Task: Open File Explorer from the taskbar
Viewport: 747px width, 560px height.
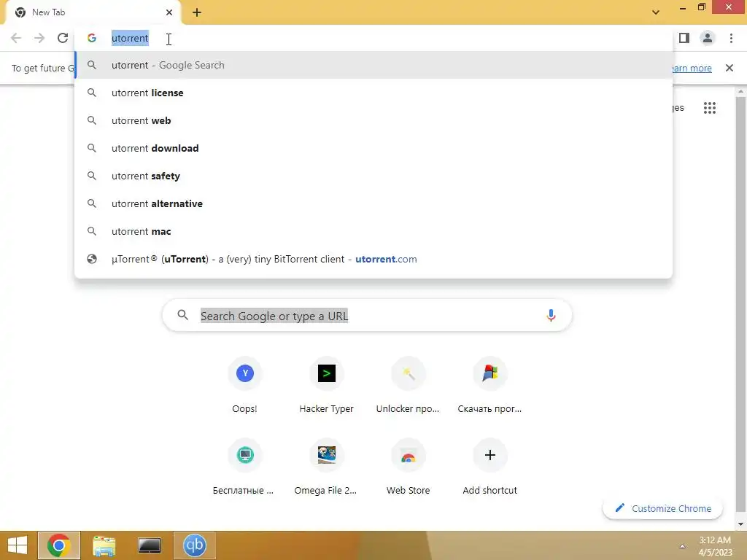Action: pyautogui.click(x=104, y=545)
